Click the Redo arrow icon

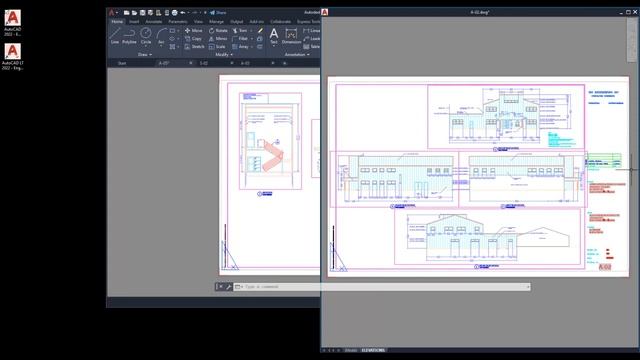point(195,13)
